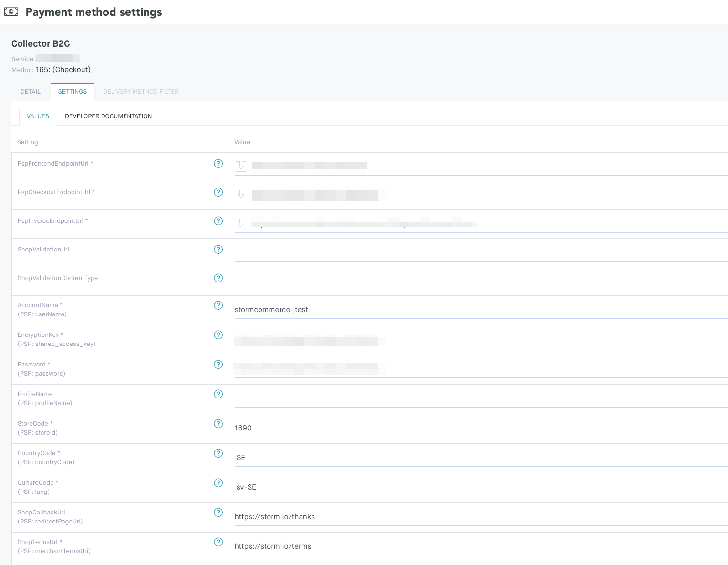Select the VALUES sub-tab

pyautogui.click(x=38, y=116)
